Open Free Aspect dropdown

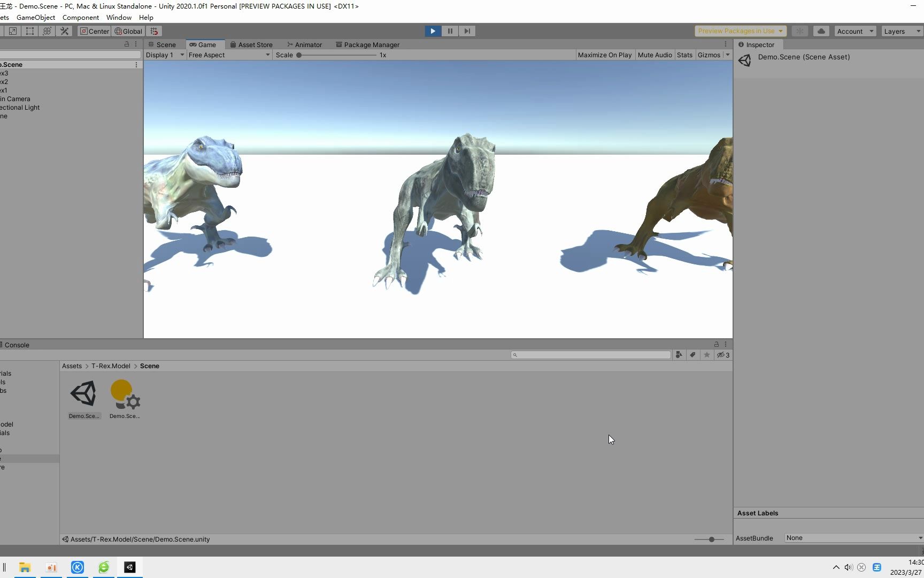tap(229, 55)
